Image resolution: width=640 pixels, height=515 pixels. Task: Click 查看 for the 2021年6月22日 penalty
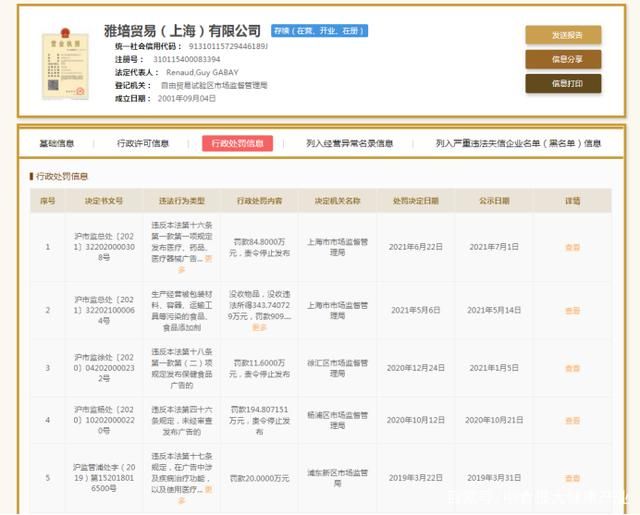click(572, 247)
